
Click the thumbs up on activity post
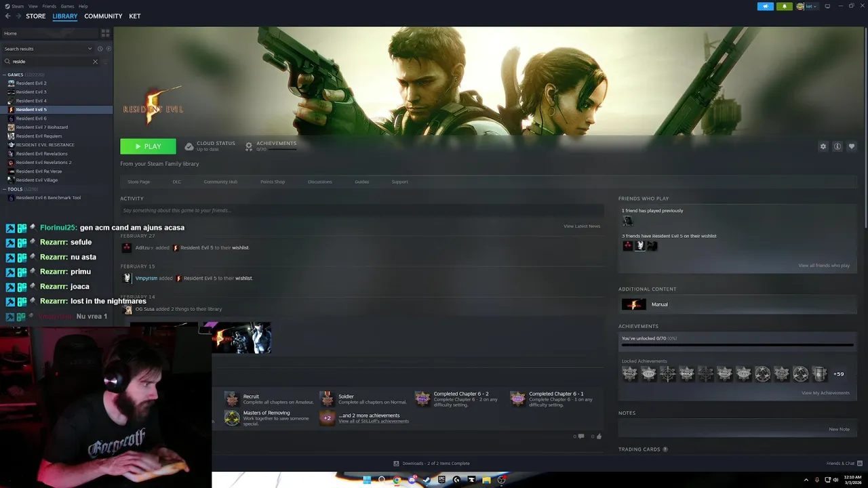[x=598, y=436]
